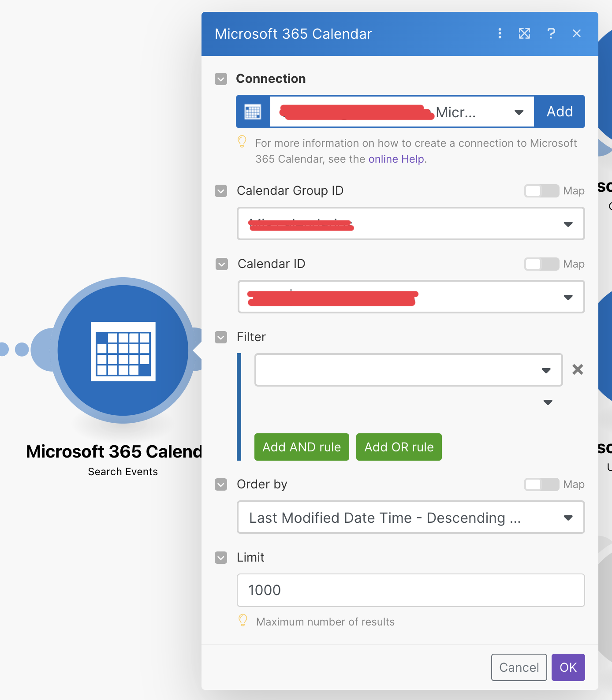Cancel the module configuration
Viewport: 612px width, 700px height.
(x=519, y=667)
